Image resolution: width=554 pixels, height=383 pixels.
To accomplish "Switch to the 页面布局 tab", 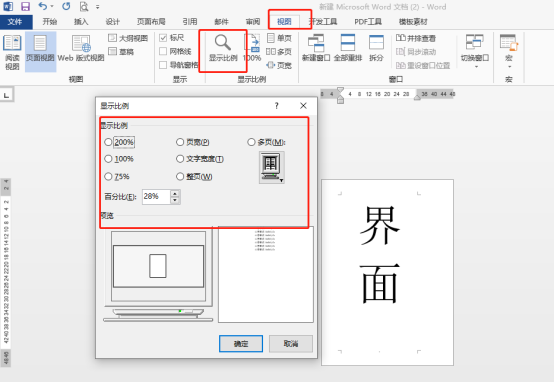I will (x=151, y=22).
